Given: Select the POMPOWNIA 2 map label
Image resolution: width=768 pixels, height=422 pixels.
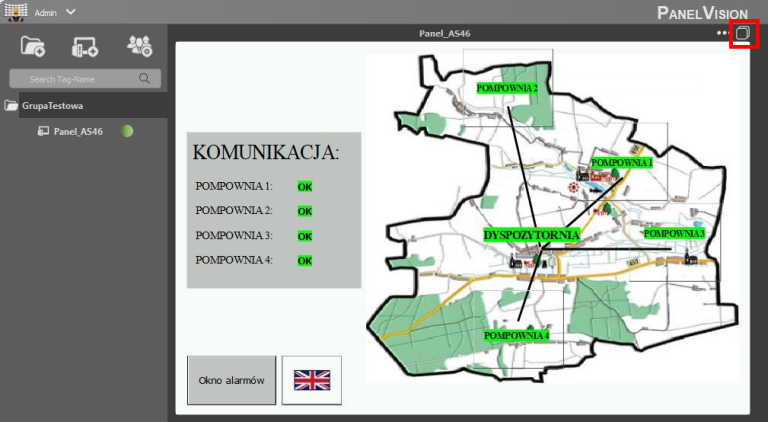Looking at the screenshot, I should coord(507,88).
